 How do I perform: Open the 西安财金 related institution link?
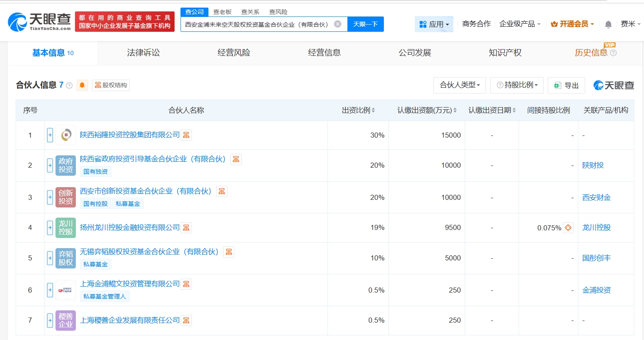pos(597,197)
